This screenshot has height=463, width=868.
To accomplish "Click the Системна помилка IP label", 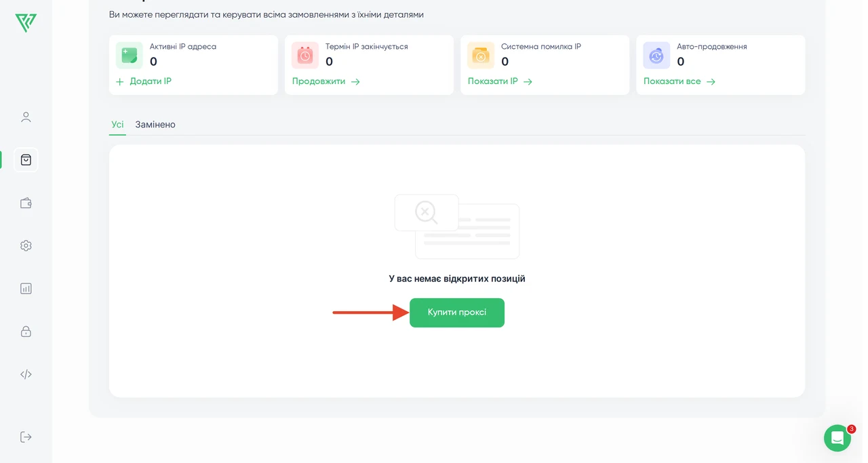I will pyautogui.click(x=541, y=47).
